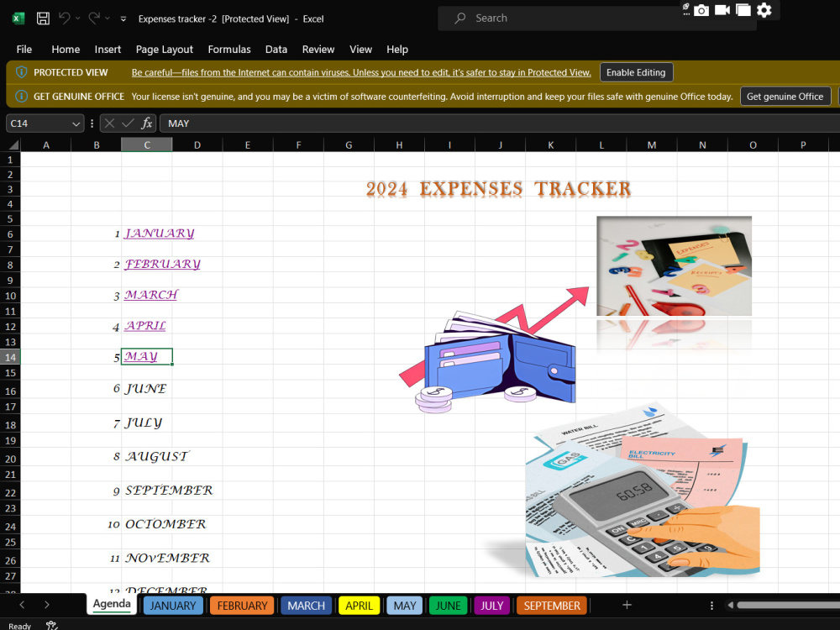
Task: Add a new sheet with plus icon
Action: (627, 605)
